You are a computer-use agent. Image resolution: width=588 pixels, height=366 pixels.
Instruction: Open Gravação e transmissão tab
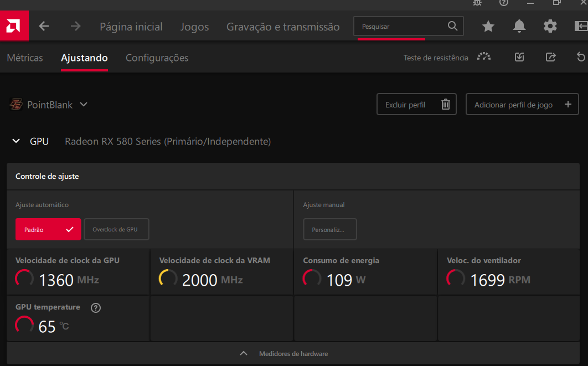coord(283,27)
